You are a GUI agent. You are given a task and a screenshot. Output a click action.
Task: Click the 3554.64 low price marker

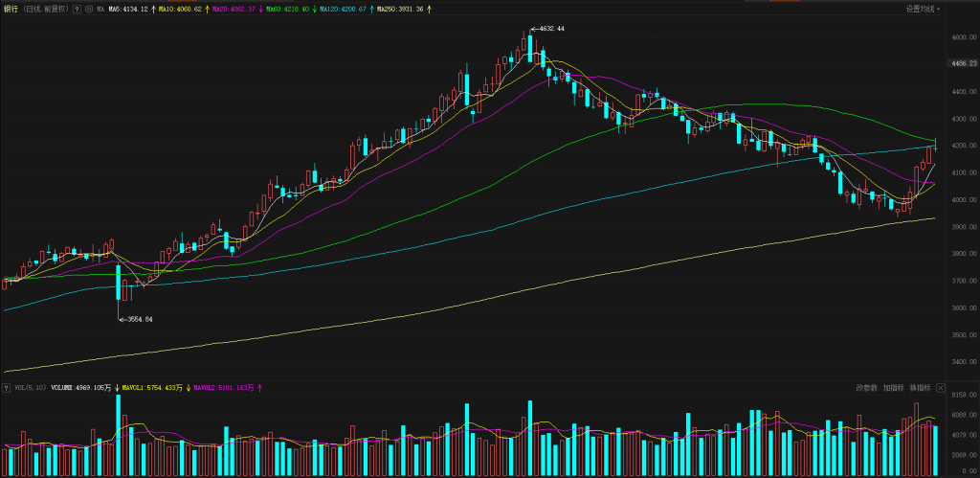click(135, 319)
